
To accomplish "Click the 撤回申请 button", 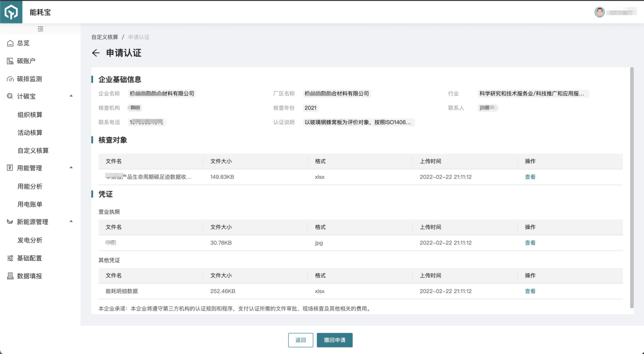I will (x=334, y=340).
